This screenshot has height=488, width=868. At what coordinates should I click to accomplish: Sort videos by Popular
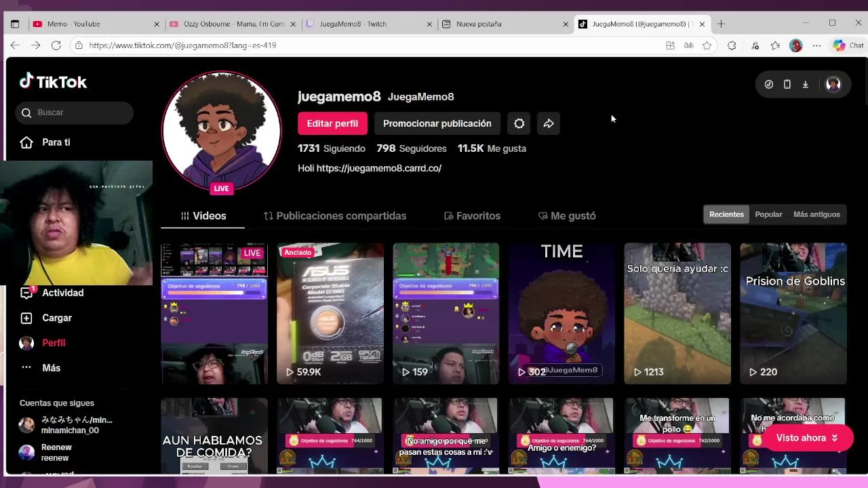768,214
